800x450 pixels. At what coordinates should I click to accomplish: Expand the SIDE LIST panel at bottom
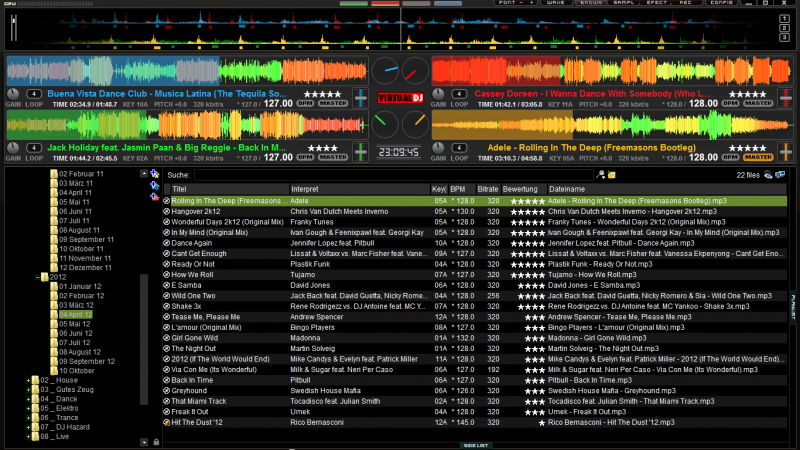(x=476, y=446)
